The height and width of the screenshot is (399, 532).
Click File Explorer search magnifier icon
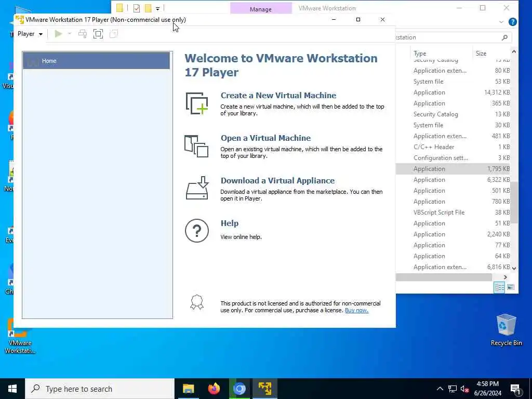(x=504, y=37)
